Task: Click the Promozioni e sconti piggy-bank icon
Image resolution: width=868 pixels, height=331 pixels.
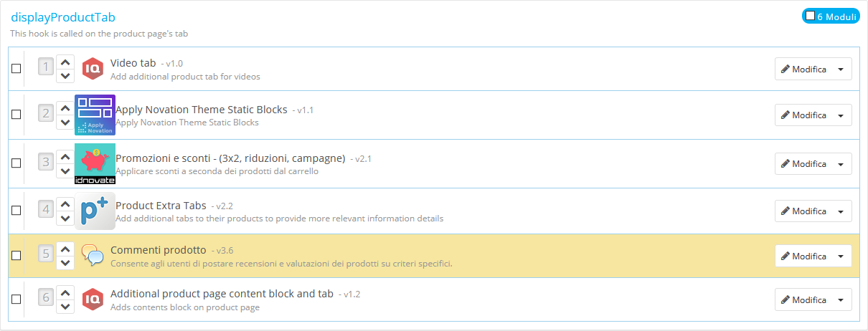Action: coord(95,163)
